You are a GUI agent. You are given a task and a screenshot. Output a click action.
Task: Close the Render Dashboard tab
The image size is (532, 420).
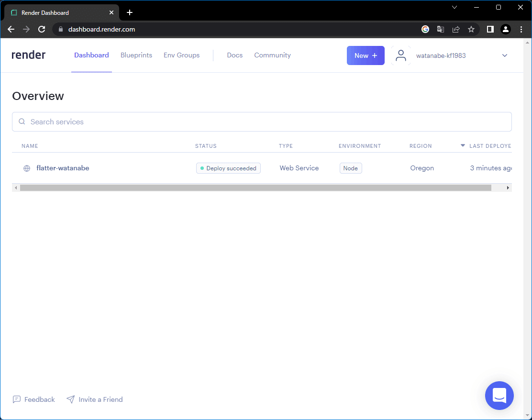pos(111,12)
